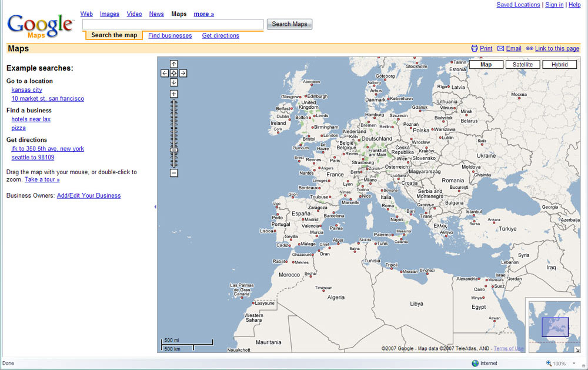Open the 'Take a tour' link
Image resolution: width=588 pixels, height=370 pixels.
(42, 179)
